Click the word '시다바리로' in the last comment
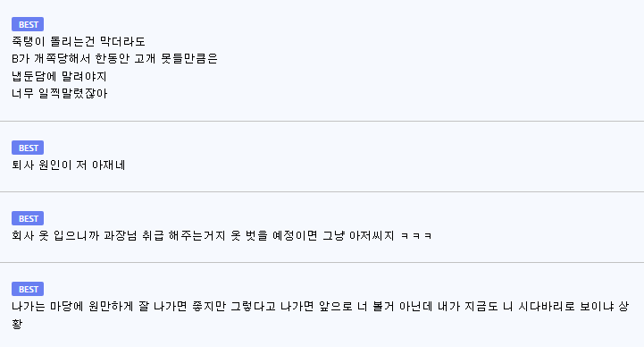This screenshot has width=644, height=347. [547, 306]
